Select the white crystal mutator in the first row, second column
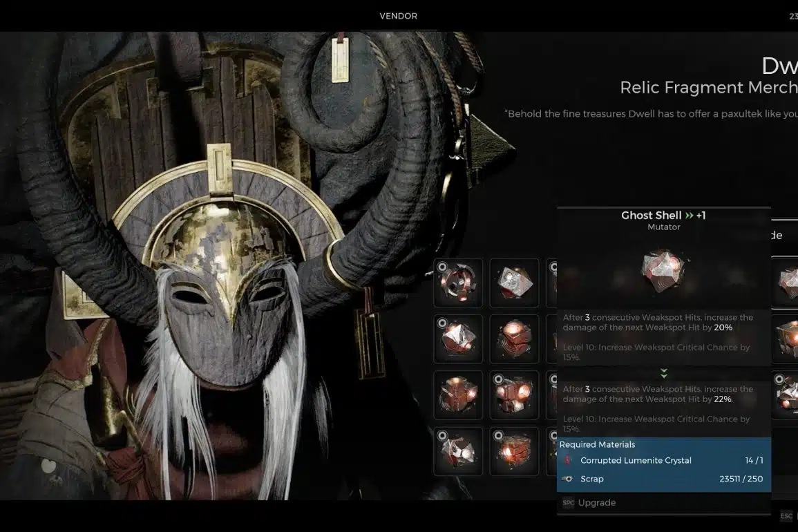 click(x=514, y=283)
